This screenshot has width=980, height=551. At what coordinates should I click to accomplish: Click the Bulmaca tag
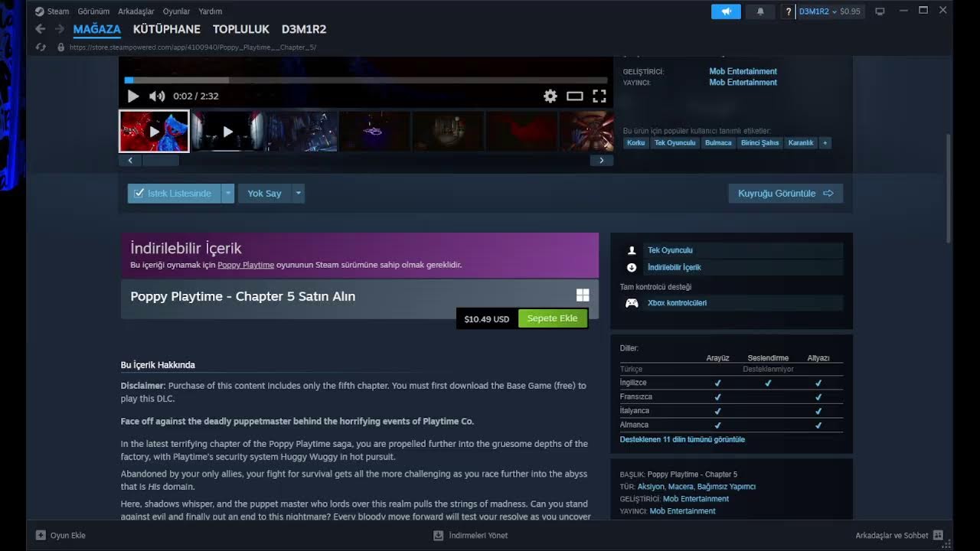pyautogui.click(x=718, y=143)
